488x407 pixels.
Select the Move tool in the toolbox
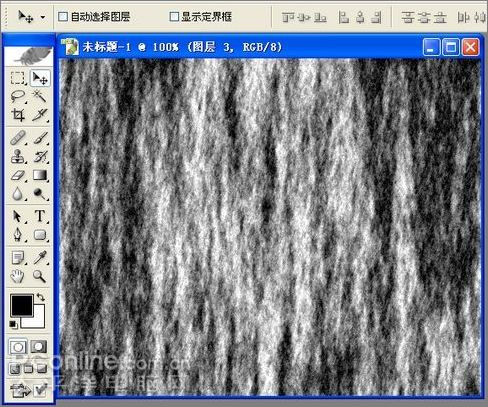(x=40, y=78)
